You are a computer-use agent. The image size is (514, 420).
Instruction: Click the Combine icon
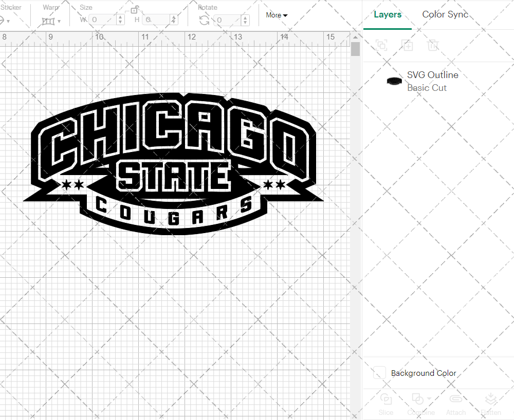click(x=417, y=398)
